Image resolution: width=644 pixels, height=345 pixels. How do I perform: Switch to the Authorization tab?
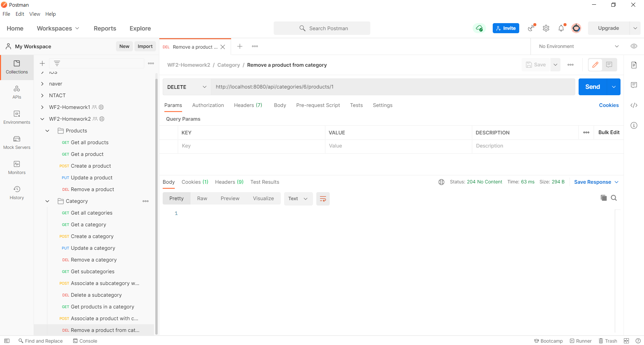pyautogui.click(x=208, y=105)
